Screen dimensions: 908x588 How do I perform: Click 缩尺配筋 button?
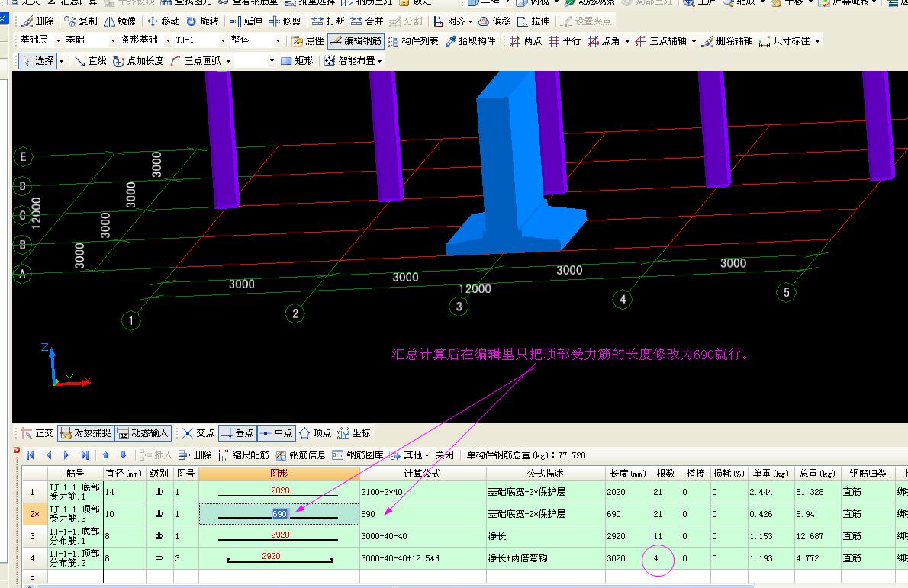pyautogui.click(x=244, y=455)
